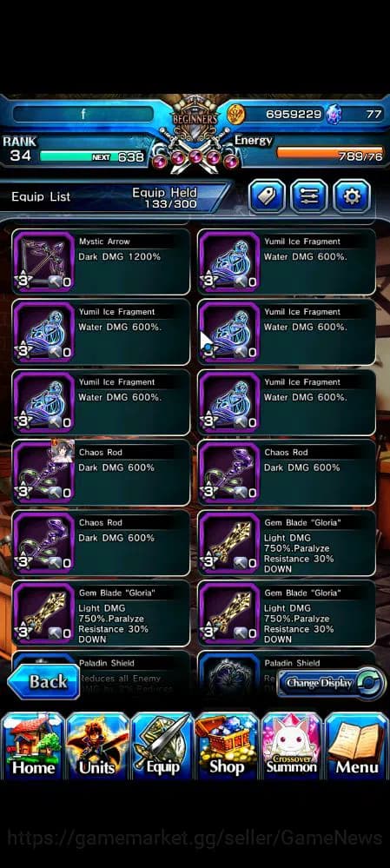
Task: Tap the green rank progress bar
Action: click(92, 156)
